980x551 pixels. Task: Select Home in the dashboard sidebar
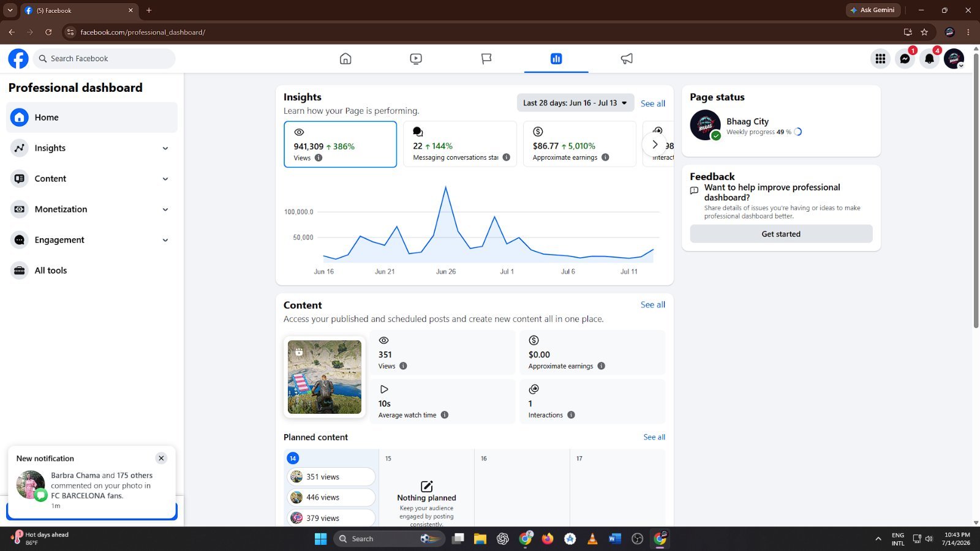[92, 118]
